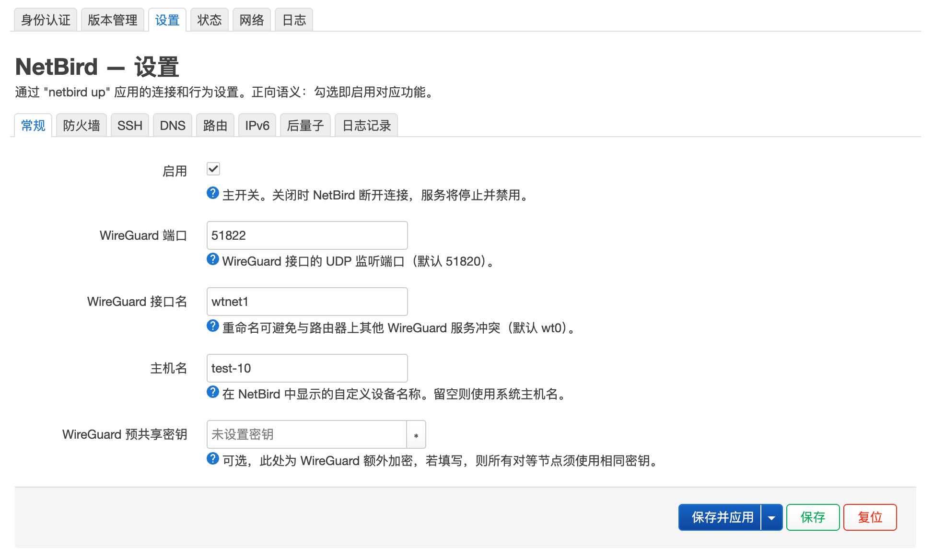Switch to the 版本管理 tab
The height and width of the screenshot is (560, 933).
pos(113,20)
